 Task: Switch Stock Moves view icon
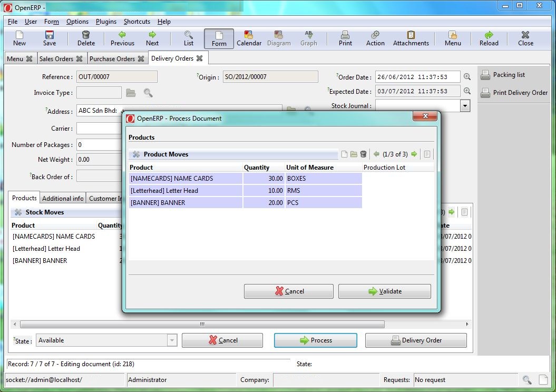click(464, 212)
